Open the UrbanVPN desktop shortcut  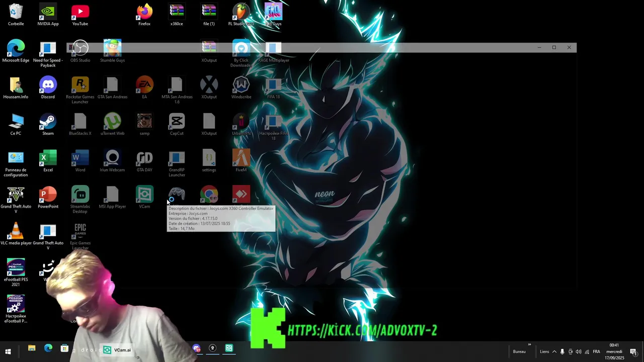(x=241, y=125)
